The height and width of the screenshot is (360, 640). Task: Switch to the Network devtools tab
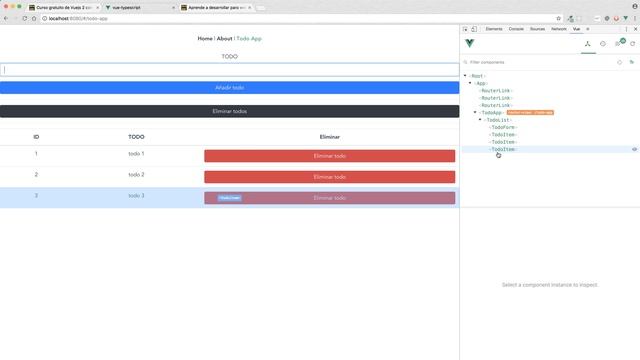point(559,29)
